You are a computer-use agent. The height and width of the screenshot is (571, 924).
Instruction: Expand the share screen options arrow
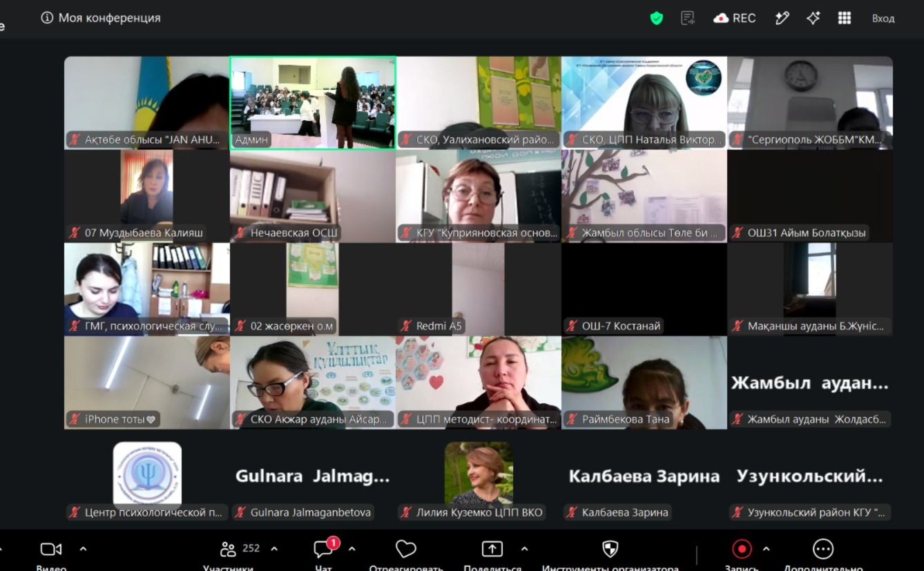[524, 549]
